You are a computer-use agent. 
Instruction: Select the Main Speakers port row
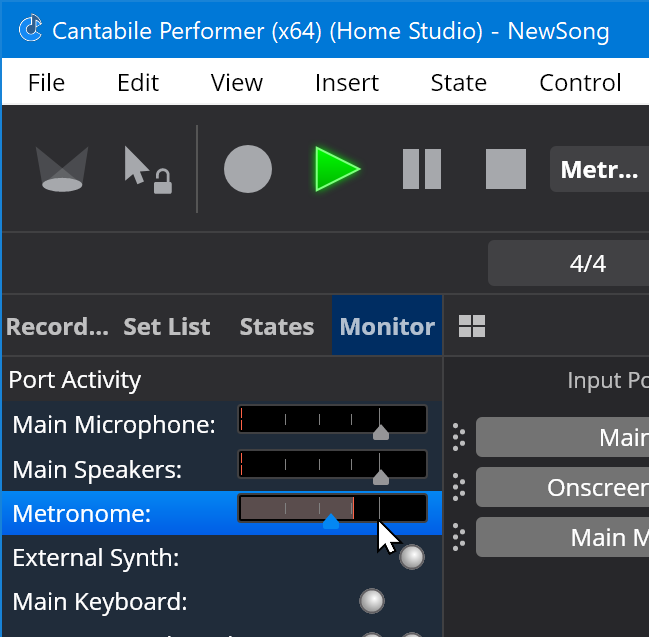click(x=222, y=469)
